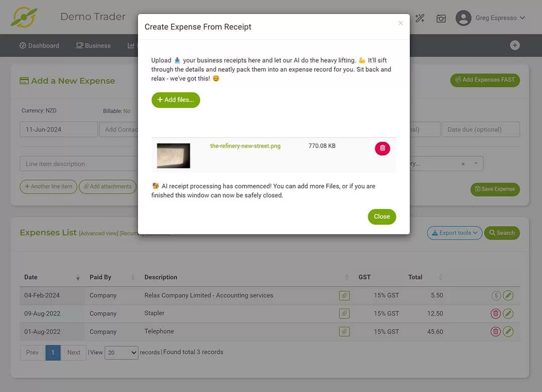
Task: Open the Business menu
Action: (x=93, y=45)
